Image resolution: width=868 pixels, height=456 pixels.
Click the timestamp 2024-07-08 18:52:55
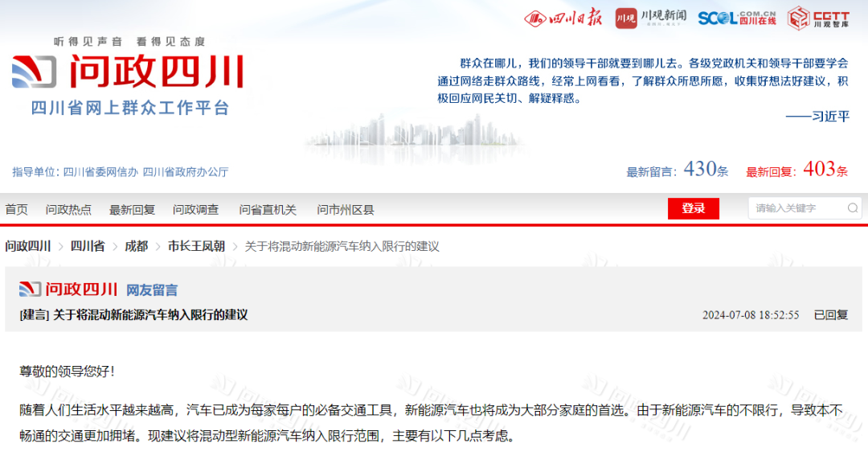coord(751,314)
